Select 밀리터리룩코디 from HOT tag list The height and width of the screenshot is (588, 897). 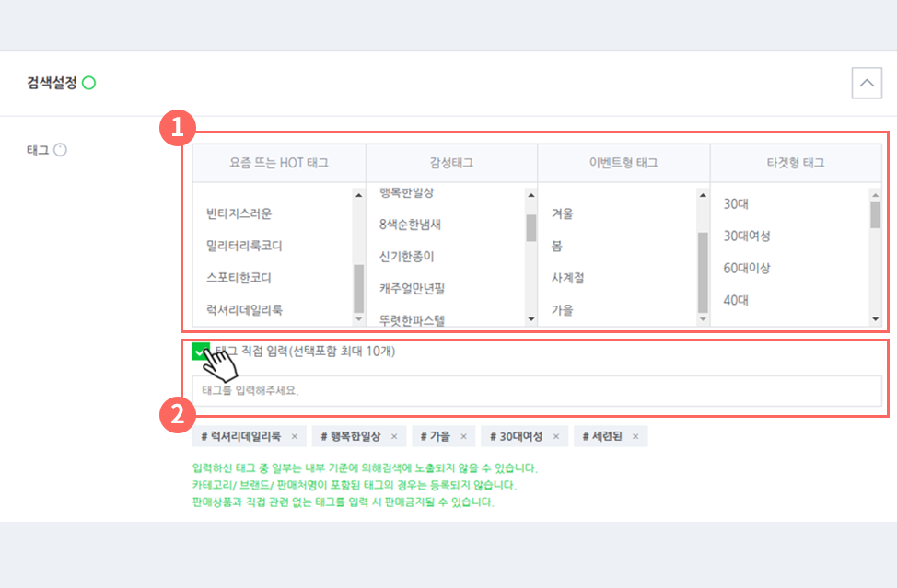point(244,246)
